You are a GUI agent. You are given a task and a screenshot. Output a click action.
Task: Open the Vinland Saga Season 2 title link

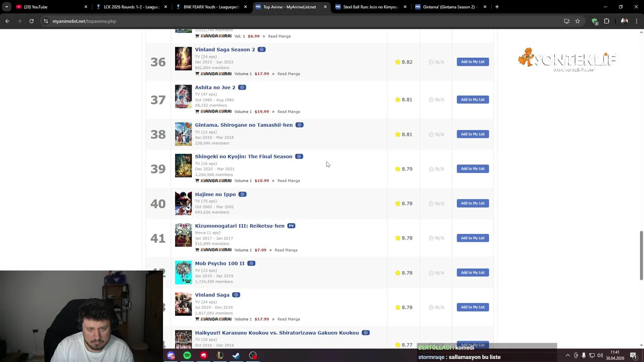pos(225,49)
